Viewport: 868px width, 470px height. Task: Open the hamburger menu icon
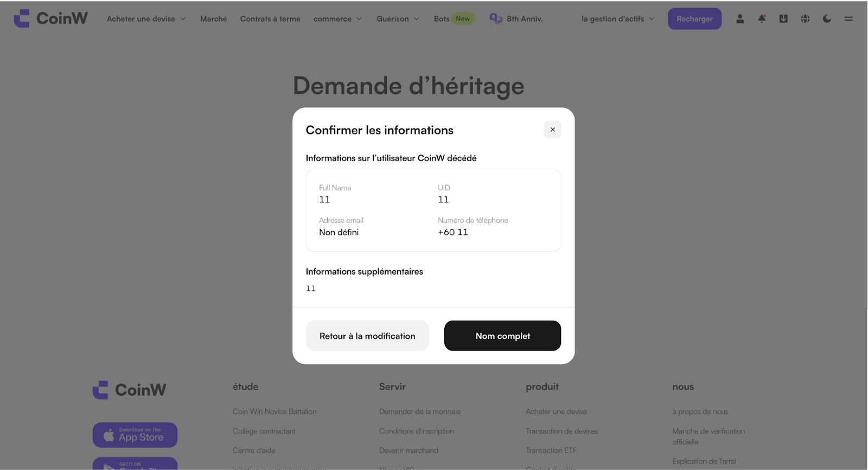point(848,18)
